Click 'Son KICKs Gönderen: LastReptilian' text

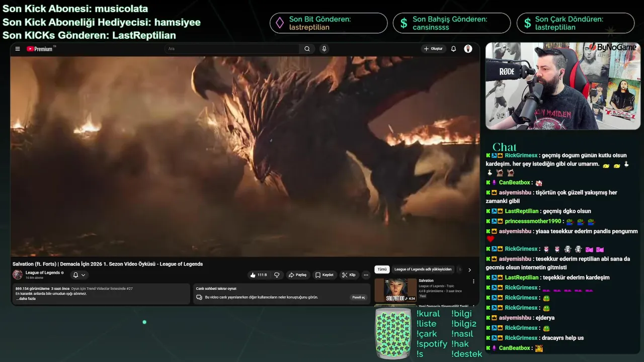[89, 36]
